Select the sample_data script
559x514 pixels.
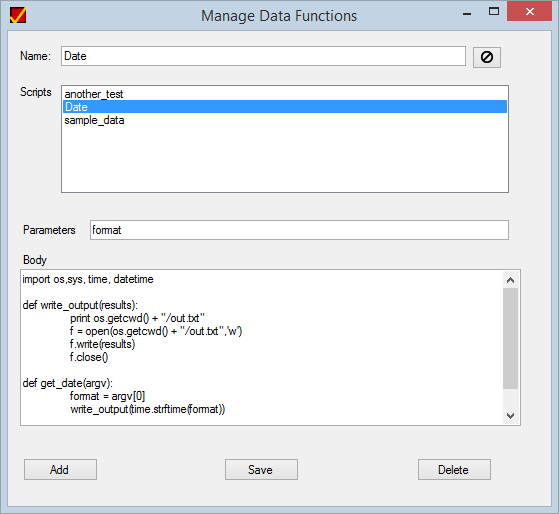[x=94, y=120]
